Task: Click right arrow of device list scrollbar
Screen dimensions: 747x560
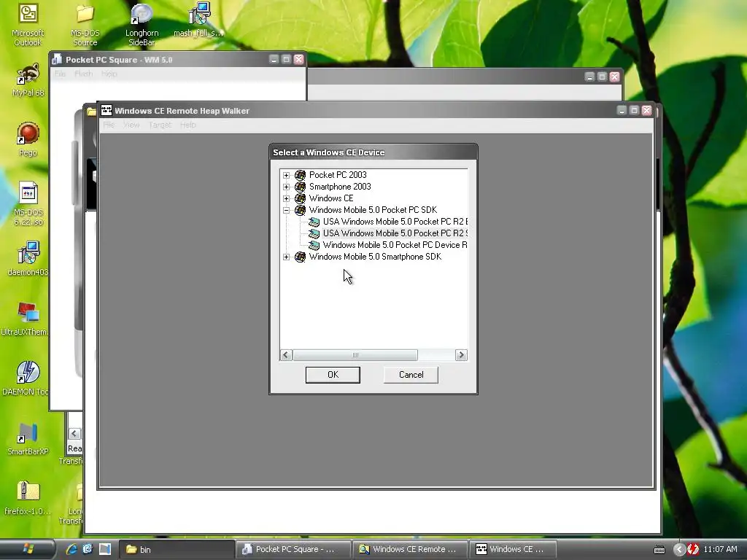Action: (461, 355)
